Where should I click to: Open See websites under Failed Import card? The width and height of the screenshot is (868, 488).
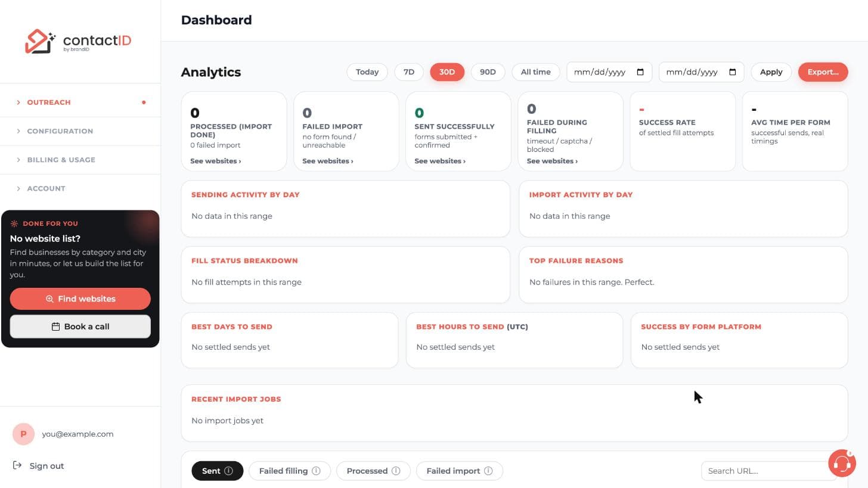[x=328, y=161]
